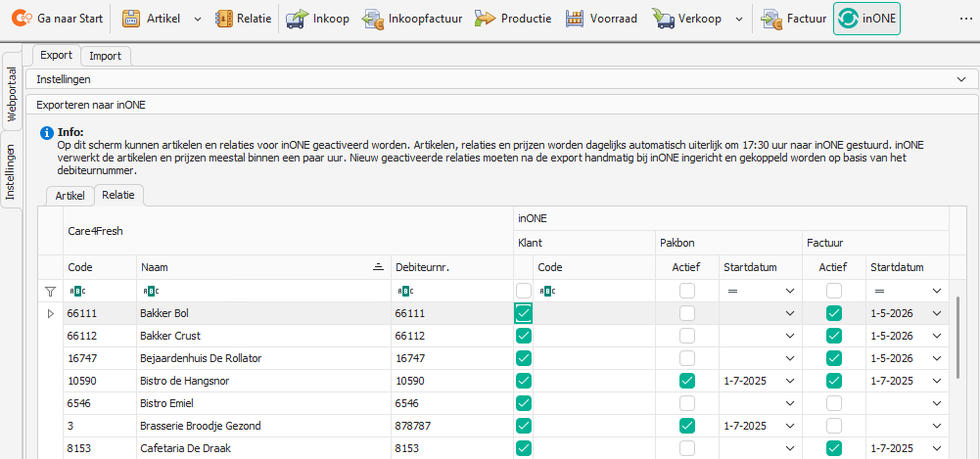Screen dimensions: 980x459
Task: Toggle the Klant filter row checkbox
Action: pos(524,291)
